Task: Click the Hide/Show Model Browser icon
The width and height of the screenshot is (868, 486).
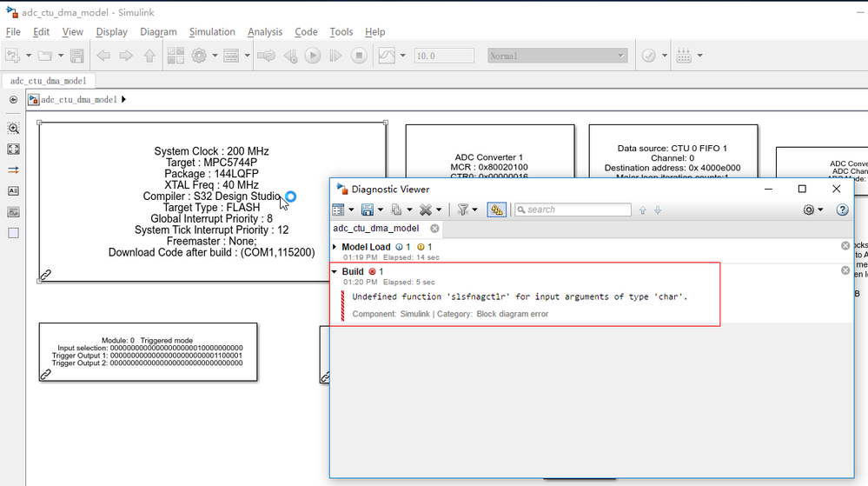Action: 13,100
